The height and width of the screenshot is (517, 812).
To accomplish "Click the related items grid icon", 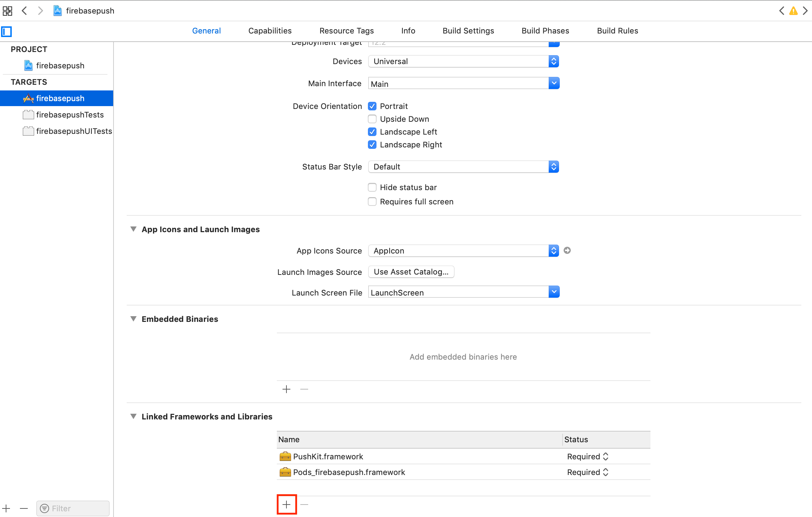I will point(7,11).
